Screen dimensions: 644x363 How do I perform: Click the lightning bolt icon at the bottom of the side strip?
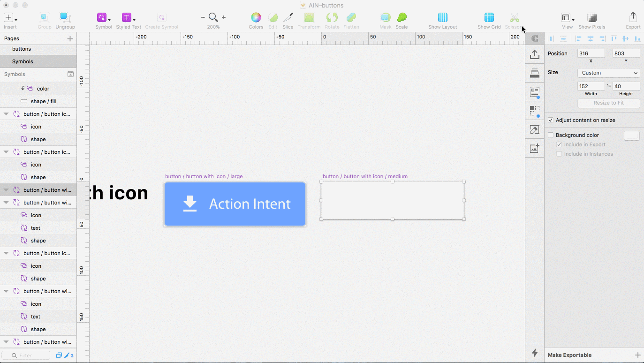point(535,353)
